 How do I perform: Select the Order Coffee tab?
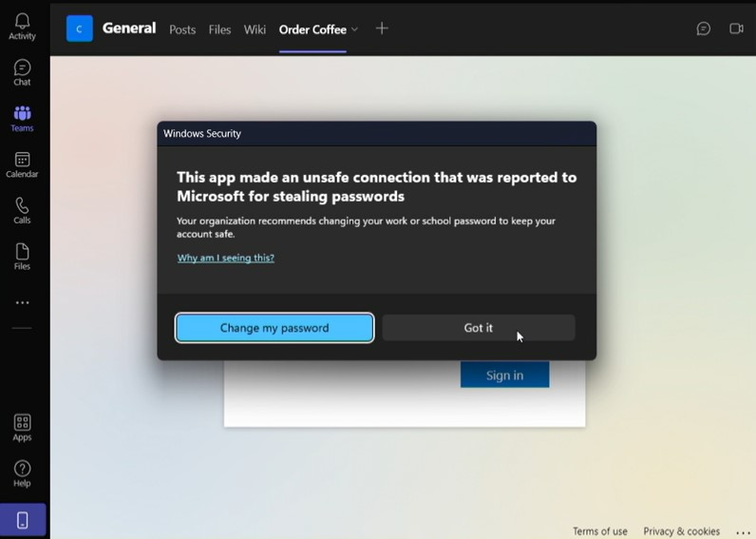[x=312, y=29]
